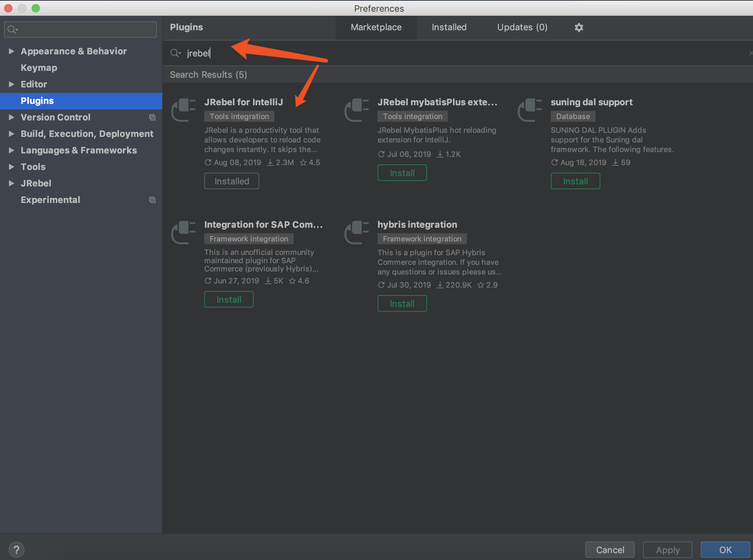Click the JRebel for IntelliJ plugin icon

(x=183, y=110)
